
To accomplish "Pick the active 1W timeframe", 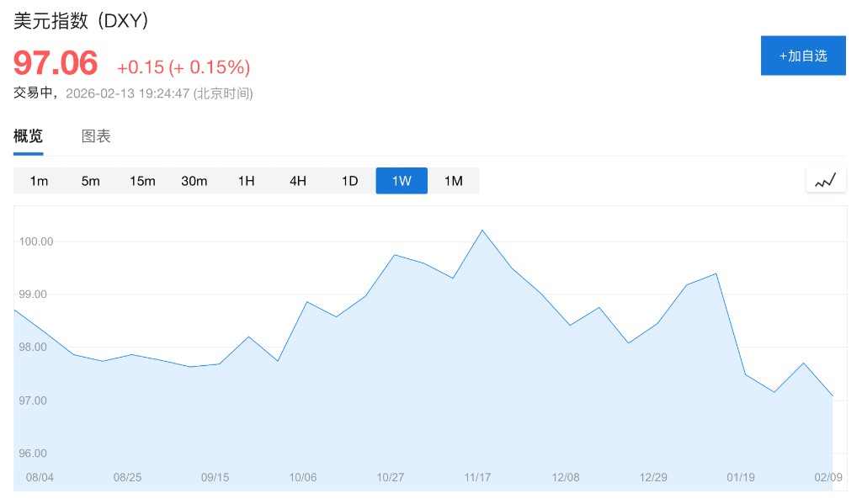I will pyautogui.click(x=402, y=181).
